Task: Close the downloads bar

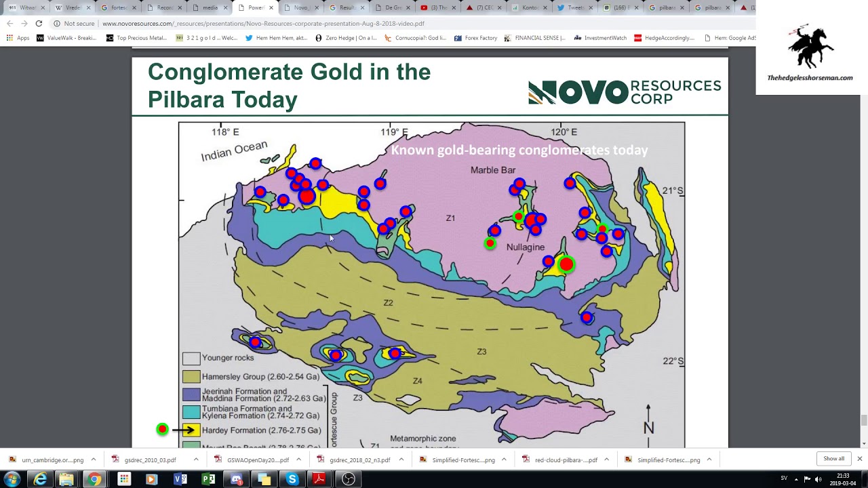Action: [859, 459]
